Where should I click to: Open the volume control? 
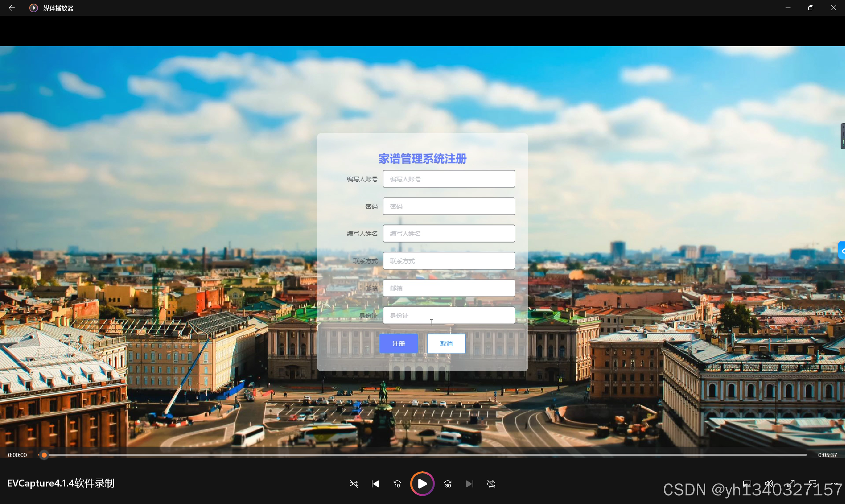[x=768, y=484]
